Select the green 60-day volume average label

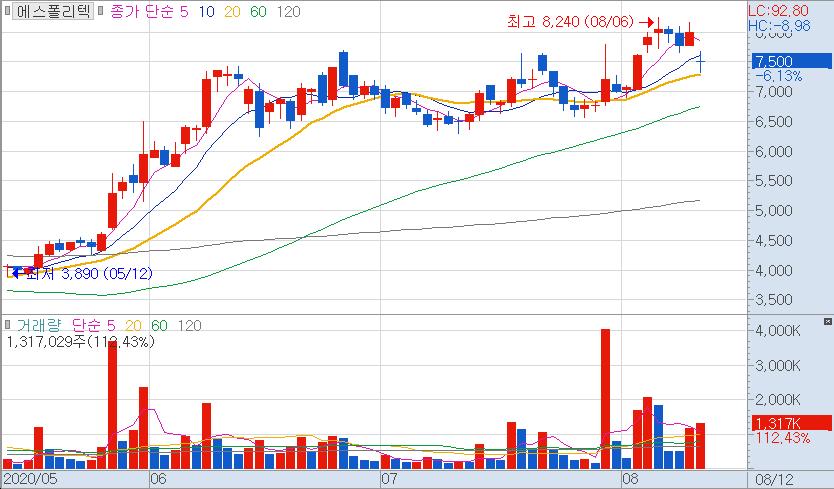point(159,325)
